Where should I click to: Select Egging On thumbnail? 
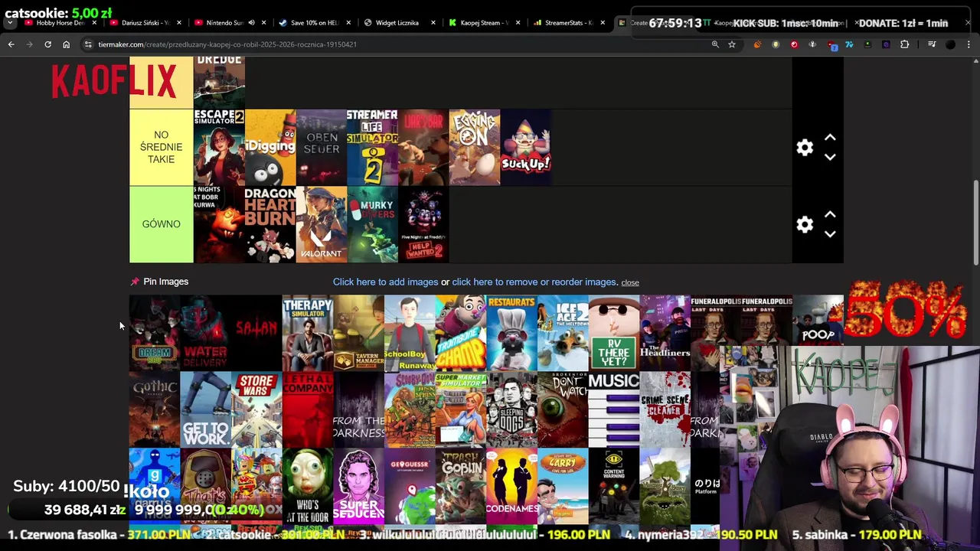(475, 147)
